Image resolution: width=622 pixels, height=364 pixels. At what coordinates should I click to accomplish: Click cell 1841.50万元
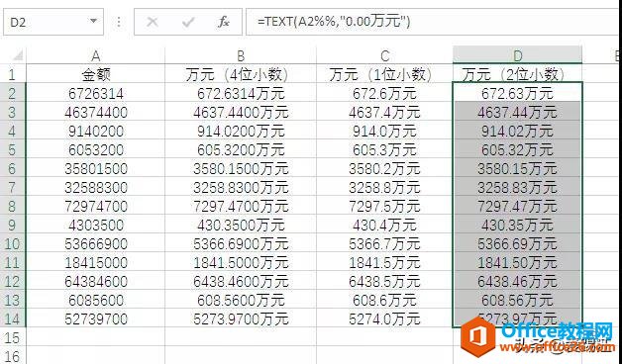(517, 262)
